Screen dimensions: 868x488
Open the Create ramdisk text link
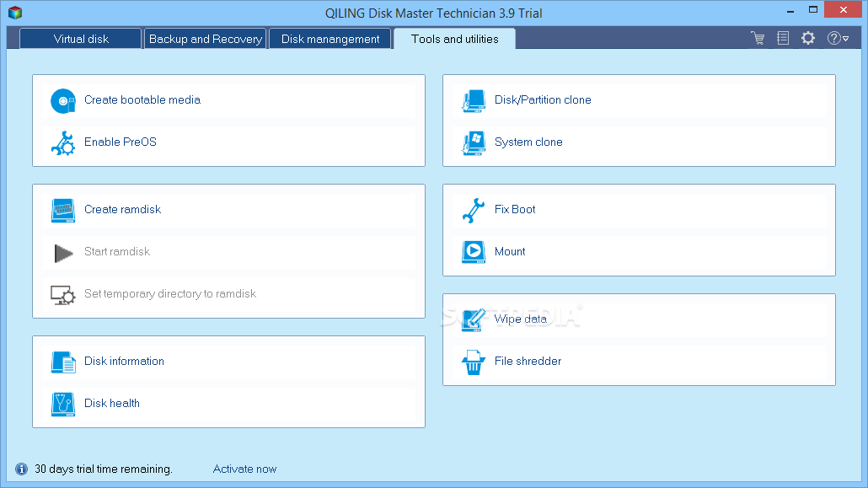point(122,209)
